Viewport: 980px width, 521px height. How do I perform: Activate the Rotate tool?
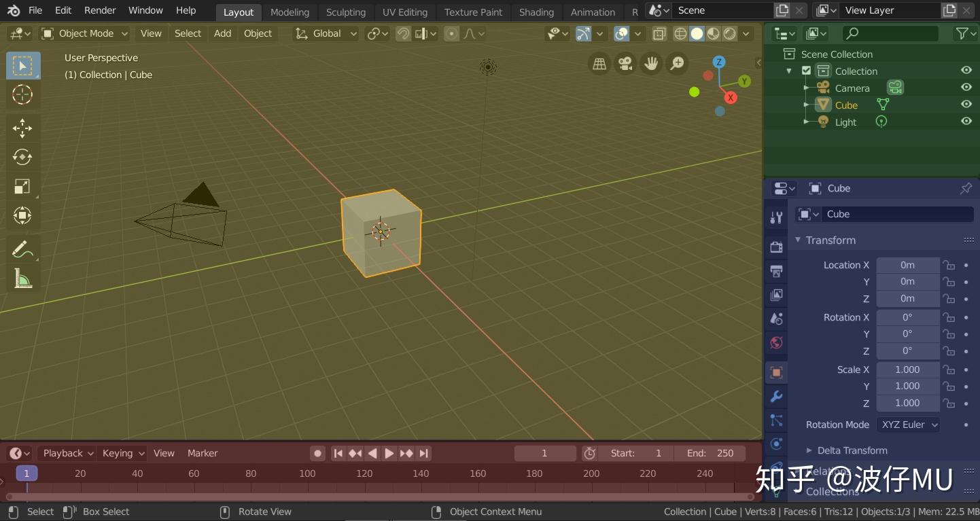pyautogui.click(x=22, y=157)
